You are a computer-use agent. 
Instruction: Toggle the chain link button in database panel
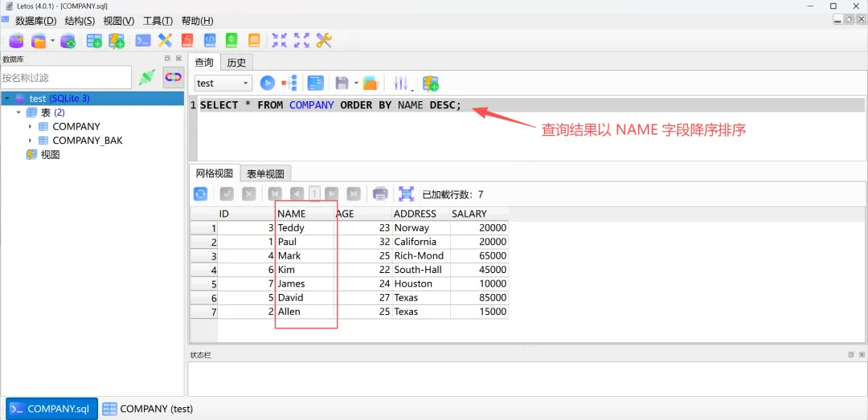[x=174, y=77]
